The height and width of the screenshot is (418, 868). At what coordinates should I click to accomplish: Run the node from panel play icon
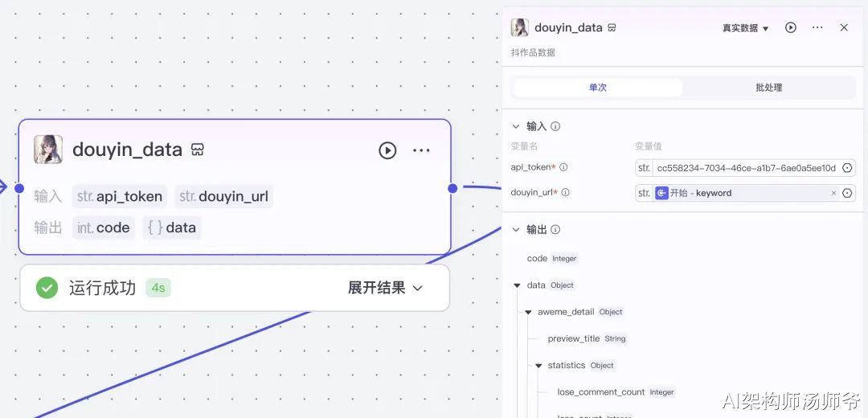(x=791, y=27)
